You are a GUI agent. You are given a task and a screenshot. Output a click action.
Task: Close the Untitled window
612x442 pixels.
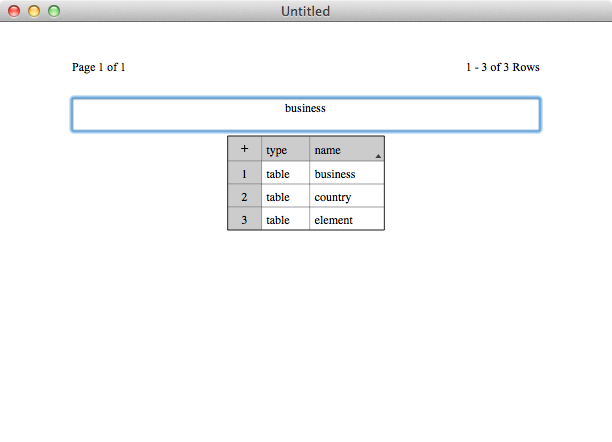click(14, 11)
